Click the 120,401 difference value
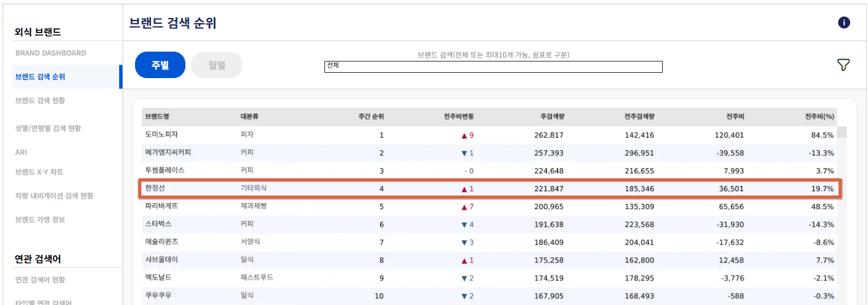Viewport: 868px width, 305px height. click(x=729, y=135)
